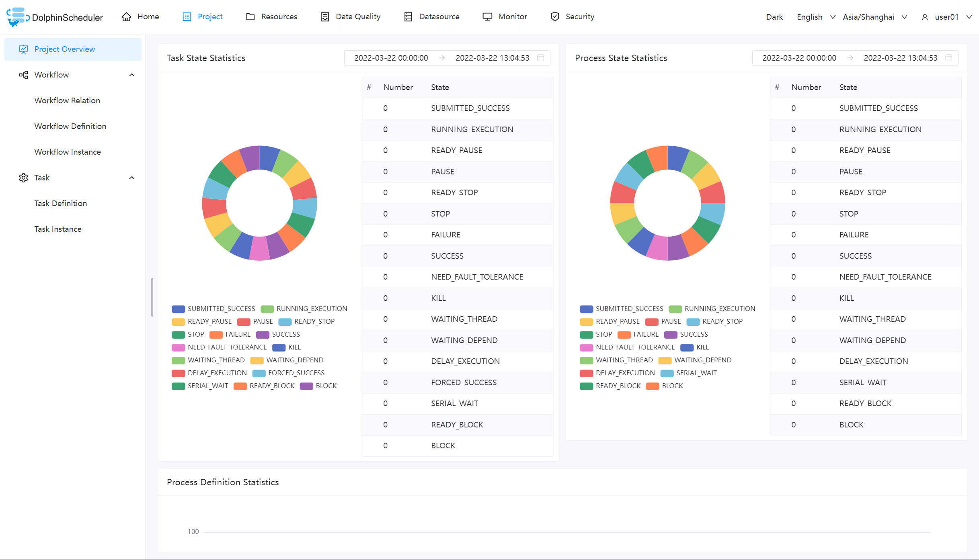Open Resources via its folder icon

[251, 16]
